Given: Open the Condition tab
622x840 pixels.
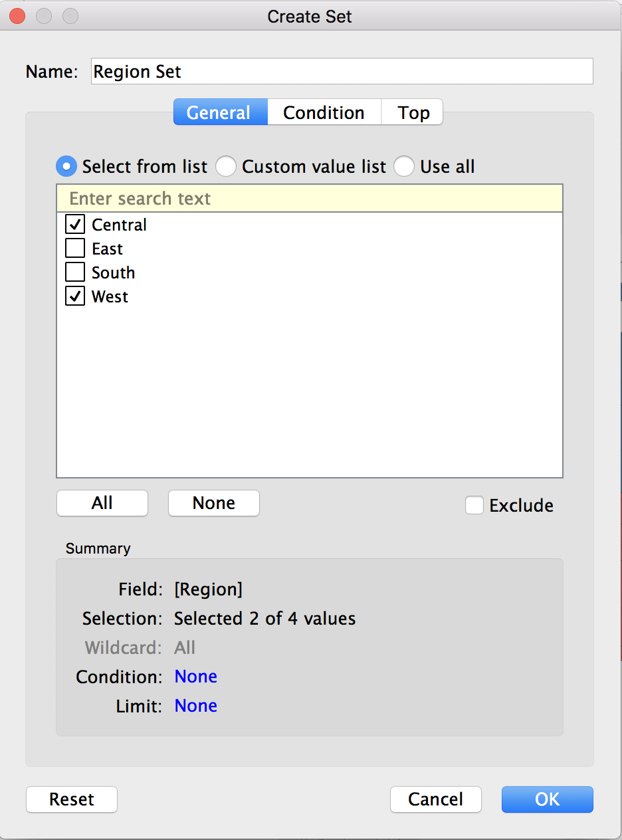Looking at the screenshot, I should click(324, 112).
